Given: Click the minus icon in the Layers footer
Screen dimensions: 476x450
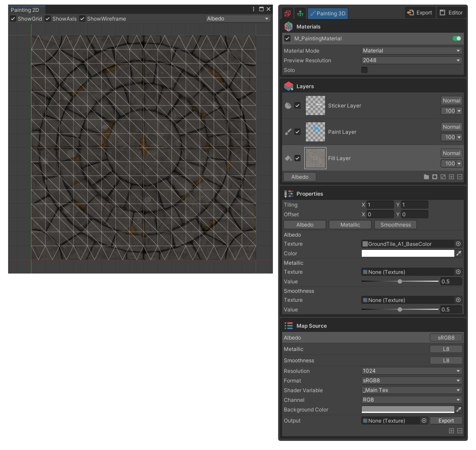Looking at the screenshot, I should pyautogui.click(x=460, y=177).
